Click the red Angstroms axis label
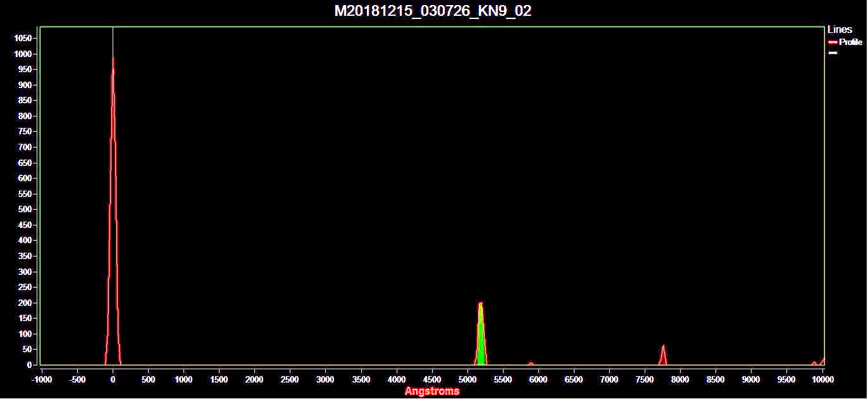Screen dimensions: 868x399 [x=432, y=391]
